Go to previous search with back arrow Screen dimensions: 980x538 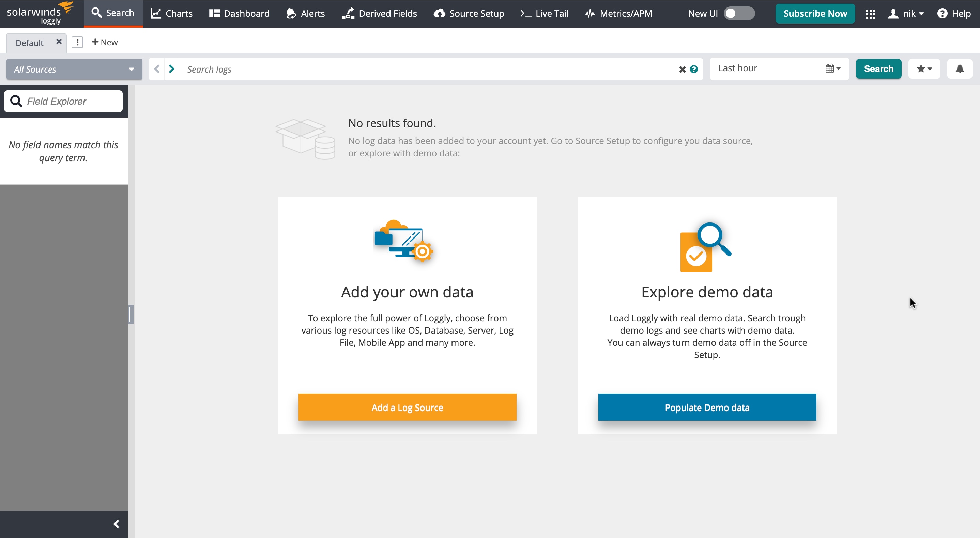(x=157, y=69)
